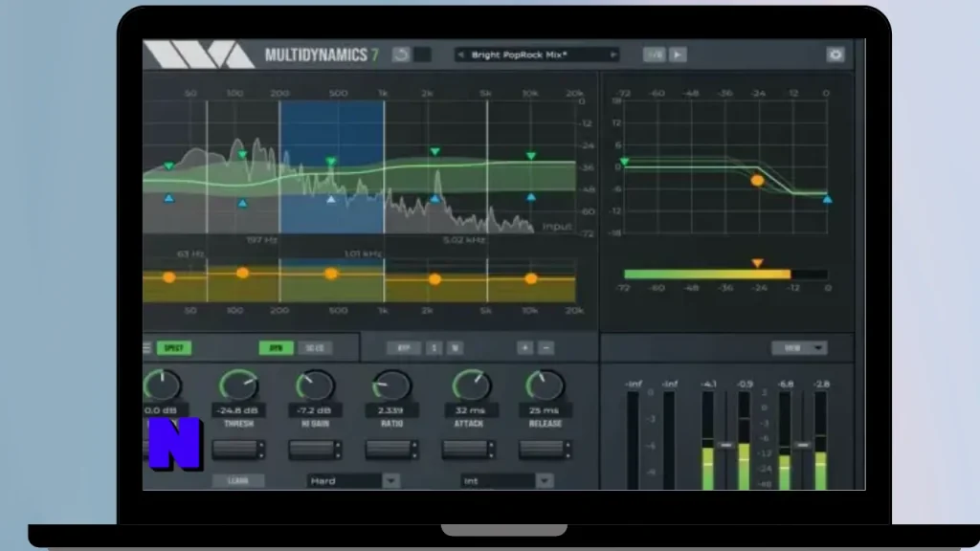Click the RELEASE knob
The width and height of the screenshot is (980, 551).
[x=545, y=386]
